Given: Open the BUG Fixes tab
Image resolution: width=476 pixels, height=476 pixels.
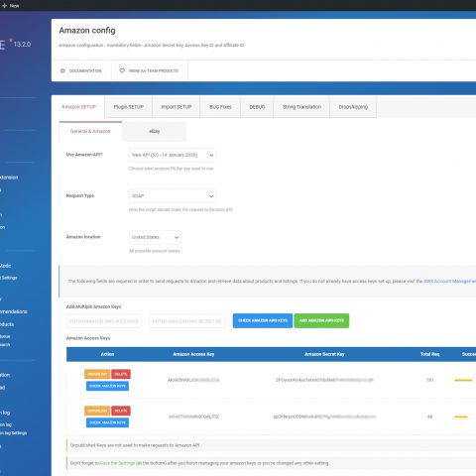Looking at the screenshot, I should pos(220,107).
